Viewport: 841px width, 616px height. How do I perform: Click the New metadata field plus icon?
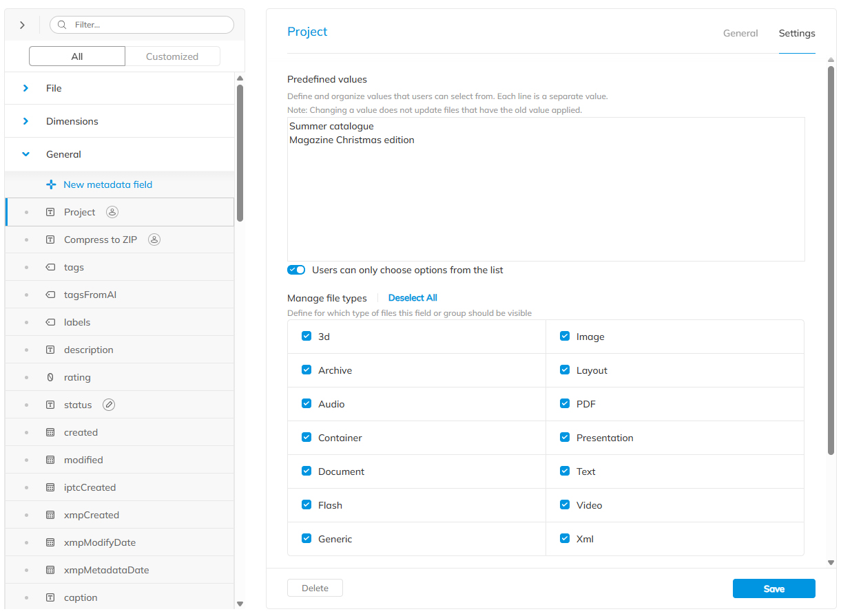[51, 184]
